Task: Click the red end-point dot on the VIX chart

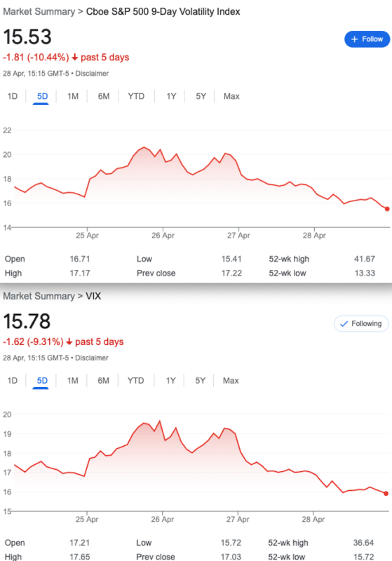Action: pyautogui.click(x=386, y=494)
